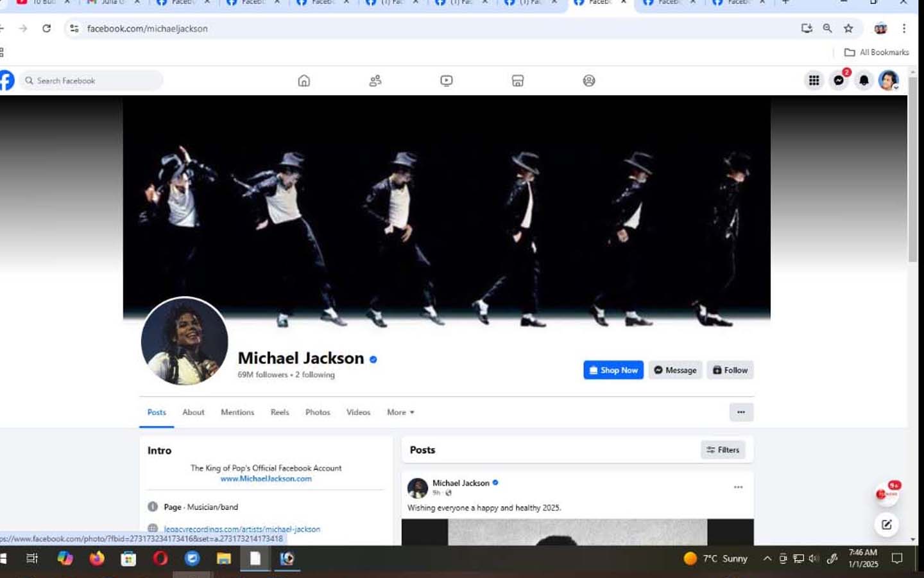This screenshot has width=924, height=578.
Task: Open the notifications bell icon
Action: [864, 80]
